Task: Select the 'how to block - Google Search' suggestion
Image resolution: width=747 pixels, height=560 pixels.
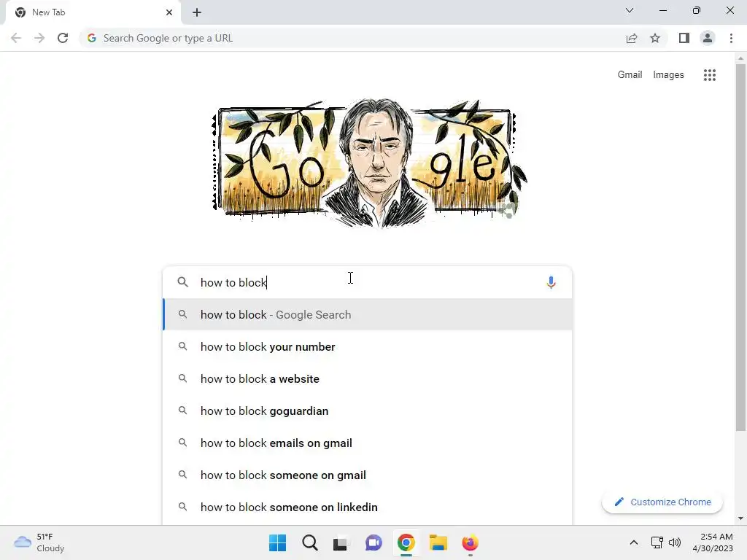Action: coord(368,314)
